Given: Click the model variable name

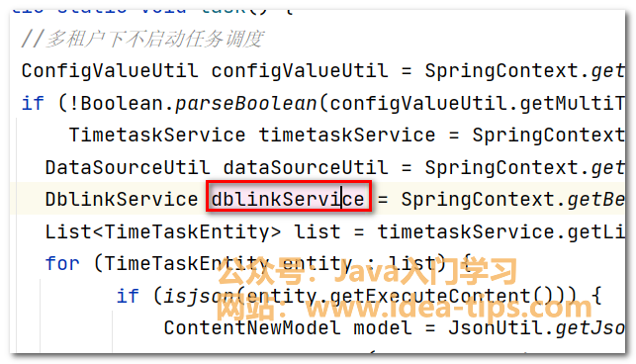Looking at the screenshot, I should pyautogui.click(x=382, y=327).
